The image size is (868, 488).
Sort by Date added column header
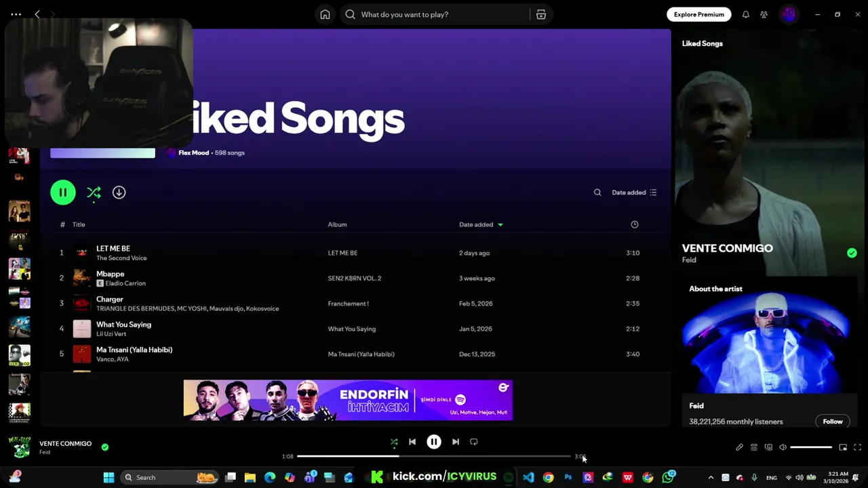click(481, 224)
